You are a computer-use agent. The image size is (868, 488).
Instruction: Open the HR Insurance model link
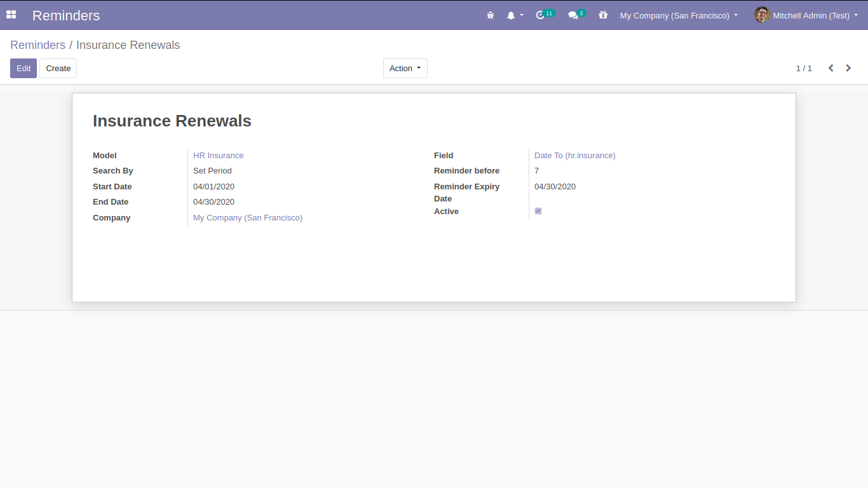point(218,155)
